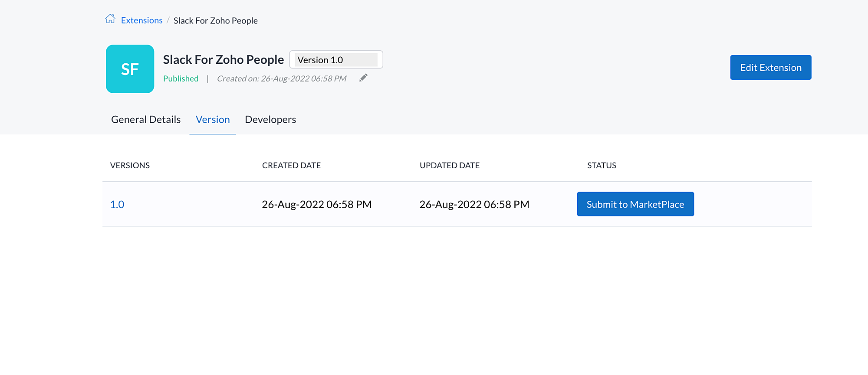The height and width of the screenshot is (375, 868).
Task: Click the Slack For Zoho People heading
Action: tap(223, 59)
